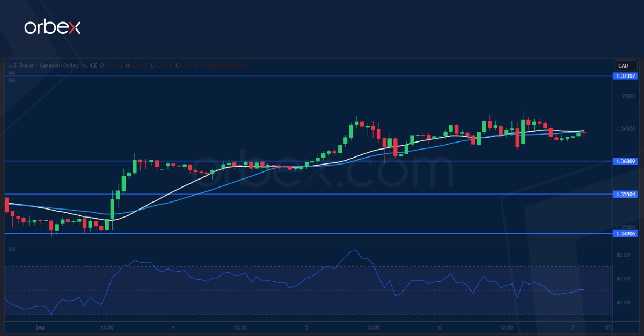Image resolution: width=644 pixels, height=336 pixels.
Task: Click the opening price value O in header
Action: click(x=111, y=65)
